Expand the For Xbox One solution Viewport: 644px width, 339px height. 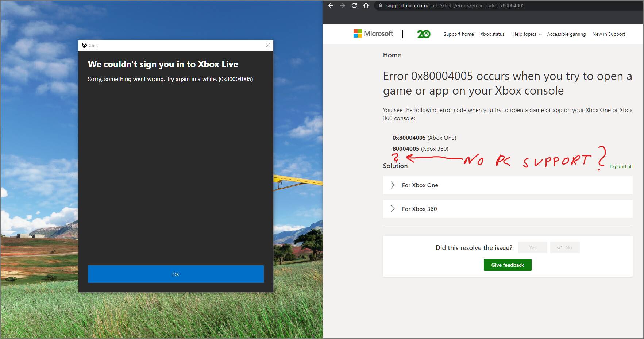[508, 185]
